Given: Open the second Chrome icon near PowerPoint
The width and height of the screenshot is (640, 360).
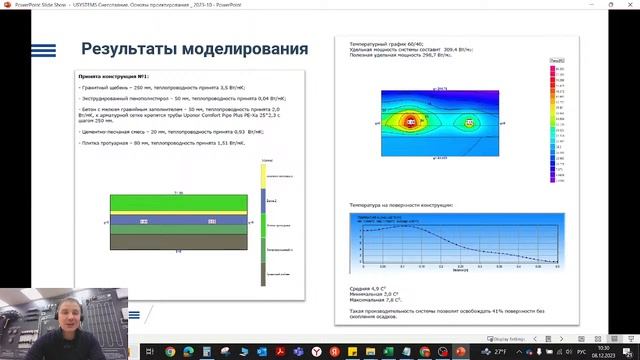Looking at the screenshot, I should [424, 351].
